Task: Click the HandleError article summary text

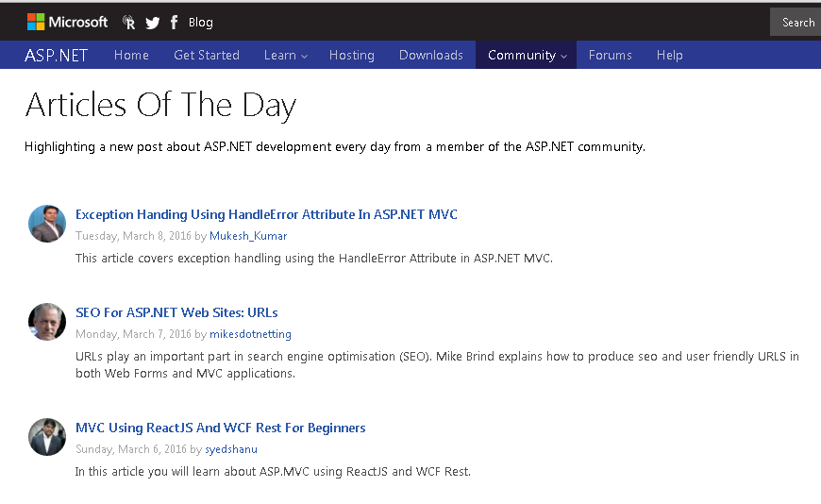Action: coord(314,259)
